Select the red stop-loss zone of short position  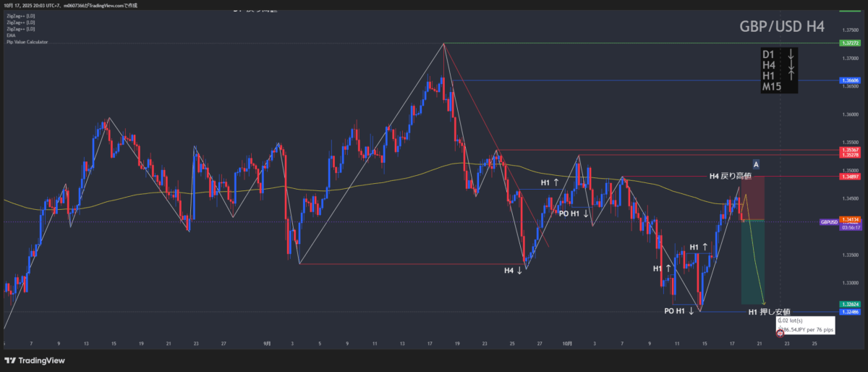pyautogui.click(x=753, y=198)
